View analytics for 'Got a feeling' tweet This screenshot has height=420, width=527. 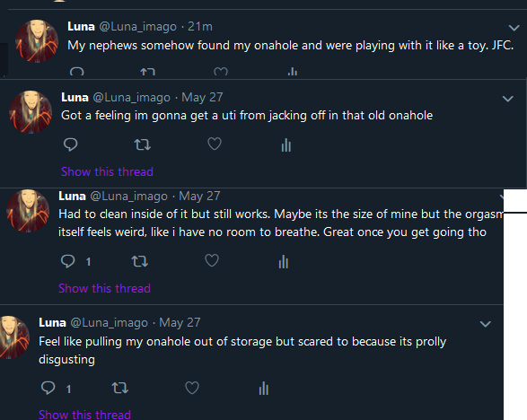(286, 144)
